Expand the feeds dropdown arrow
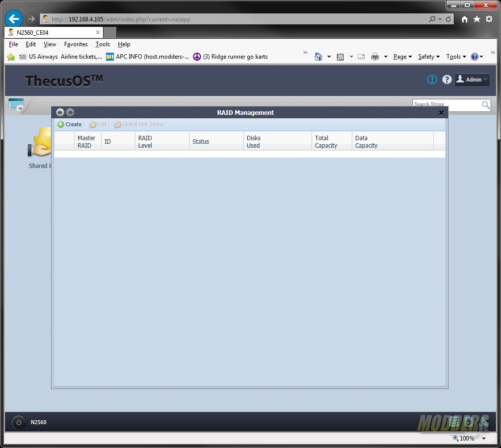The image size is (501, 448). point(351,57)
